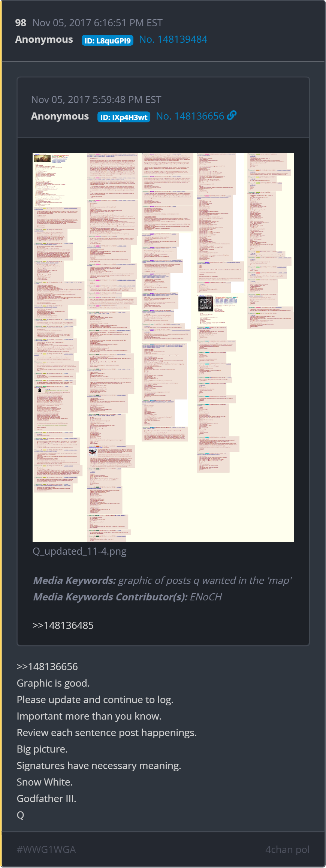Click the ID: IXp4H3wt badge
This screenshot has height=868, width=326.
point(124,117)
